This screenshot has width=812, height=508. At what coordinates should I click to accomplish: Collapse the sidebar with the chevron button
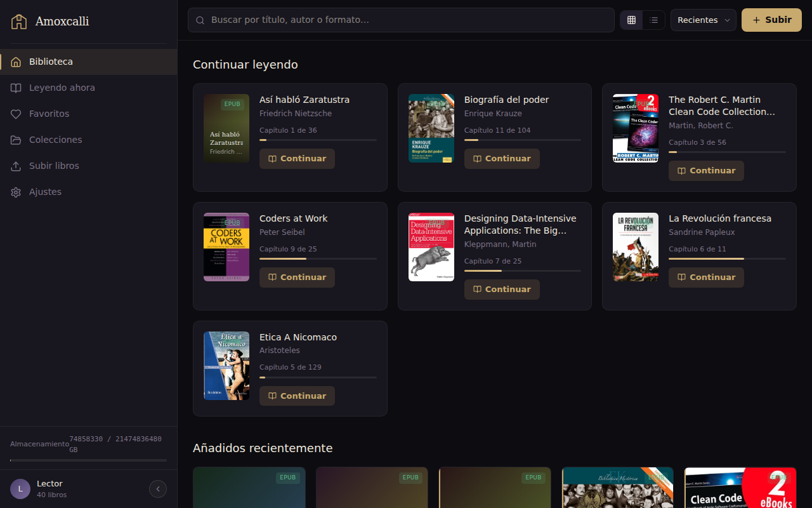pos(158,489)
